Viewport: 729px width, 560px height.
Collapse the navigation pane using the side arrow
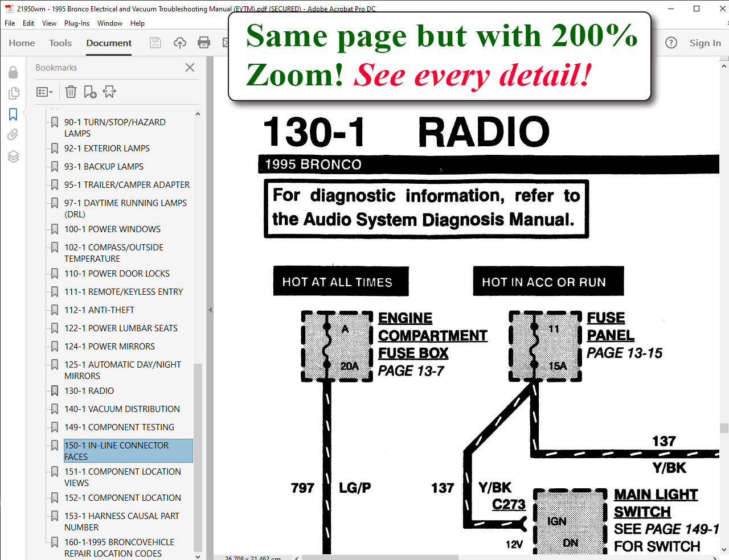click(x=210, y=310)
